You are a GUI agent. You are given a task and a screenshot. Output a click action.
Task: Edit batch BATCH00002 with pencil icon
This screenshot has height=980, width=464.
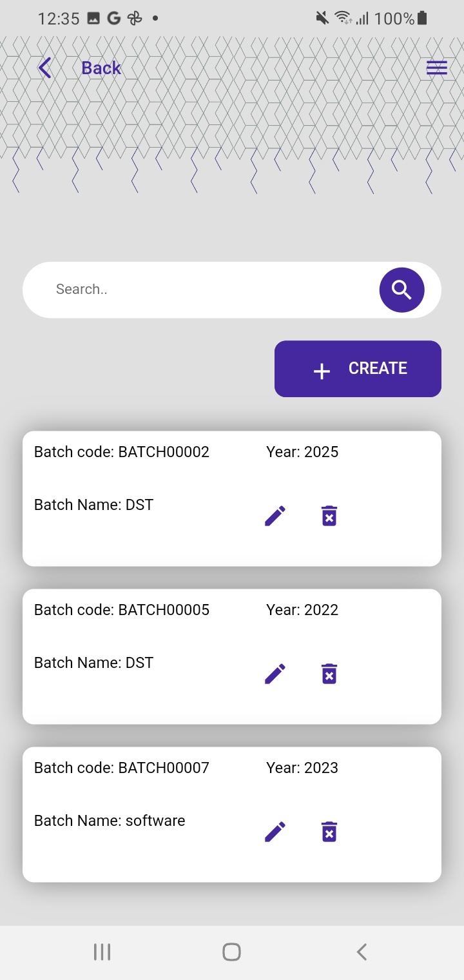point(275,516)
